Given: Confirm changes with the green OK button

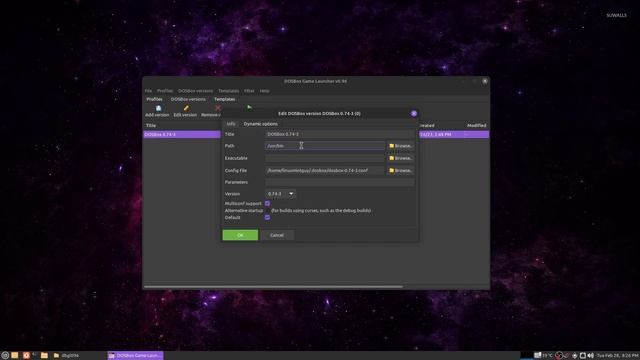Looking at the screenshot, I should coord(240,235).
